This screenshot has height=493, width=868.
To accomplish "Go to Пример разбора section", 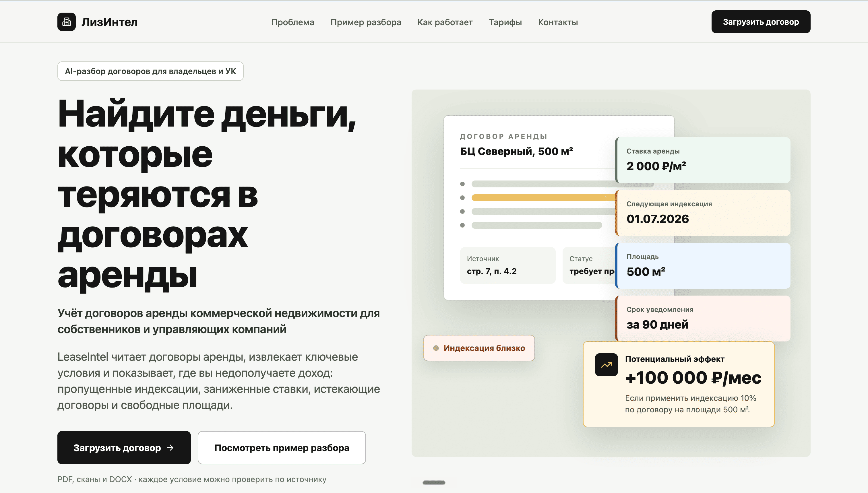I will pos(366,22).
